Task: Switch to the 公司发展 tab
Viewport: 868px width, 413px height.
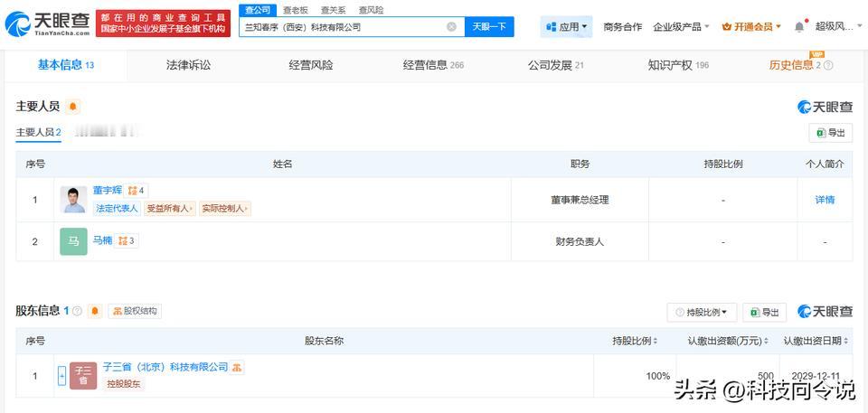Action: pos(556,65)
